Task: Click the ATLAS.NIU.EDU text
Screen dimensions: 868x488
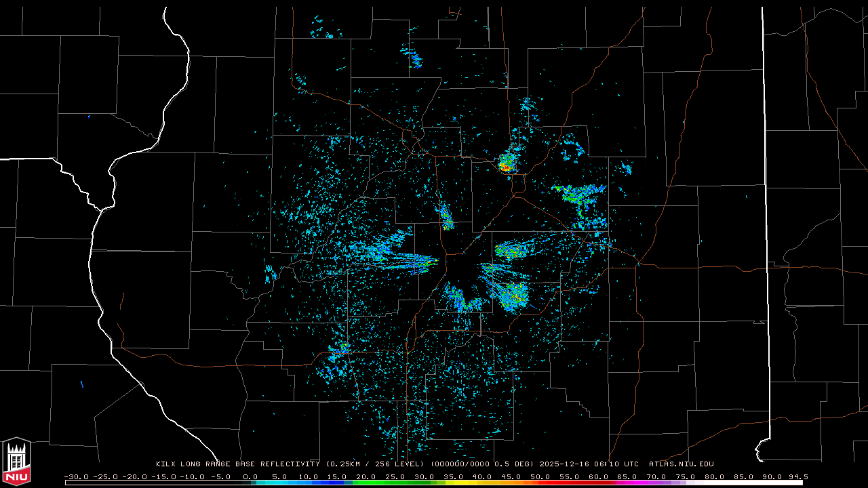Action: tap(682, 464)
